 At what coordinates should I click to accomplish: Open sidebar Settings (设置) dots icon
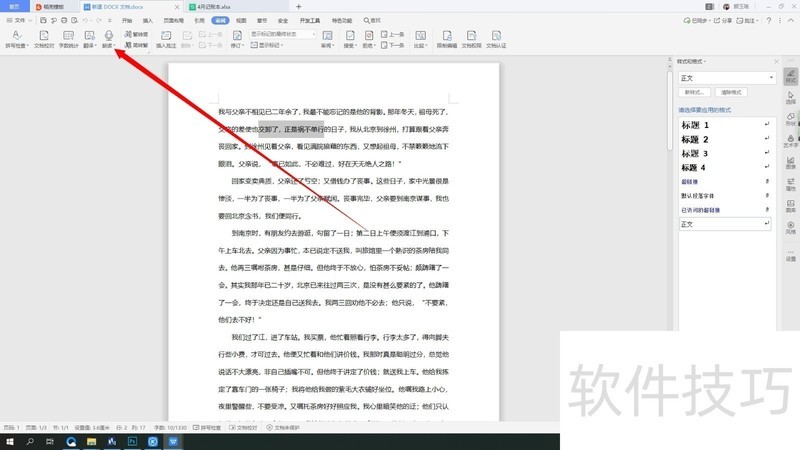tap(790, 255)
